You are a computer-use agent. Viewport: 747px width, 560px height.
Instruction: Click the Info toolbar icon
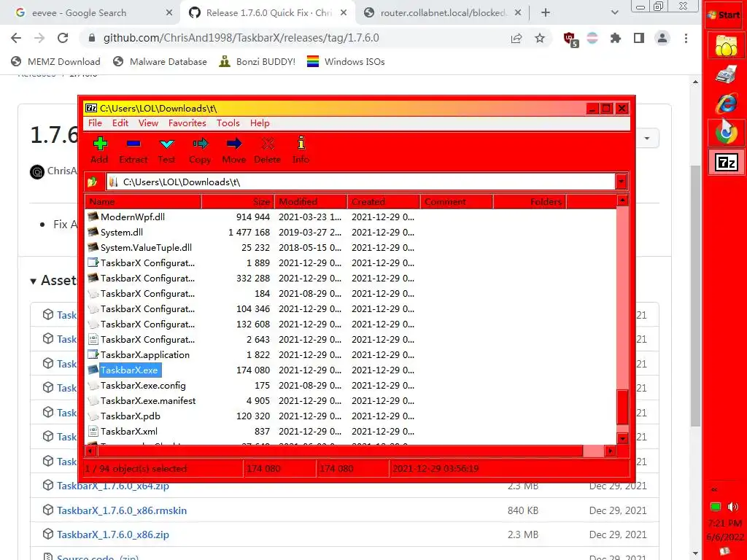pyautogui.click(x=301, y=144)
